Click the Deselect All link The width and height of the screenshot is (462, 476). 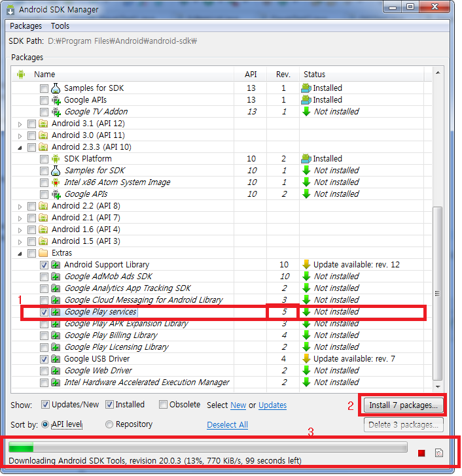[227, 425]
